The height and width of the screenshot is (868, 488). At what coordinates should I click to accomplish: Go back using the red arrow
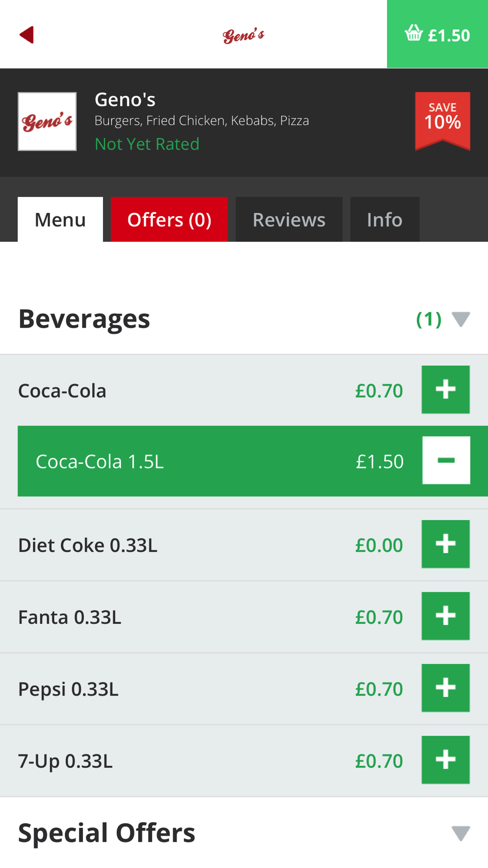coord(27,35)
